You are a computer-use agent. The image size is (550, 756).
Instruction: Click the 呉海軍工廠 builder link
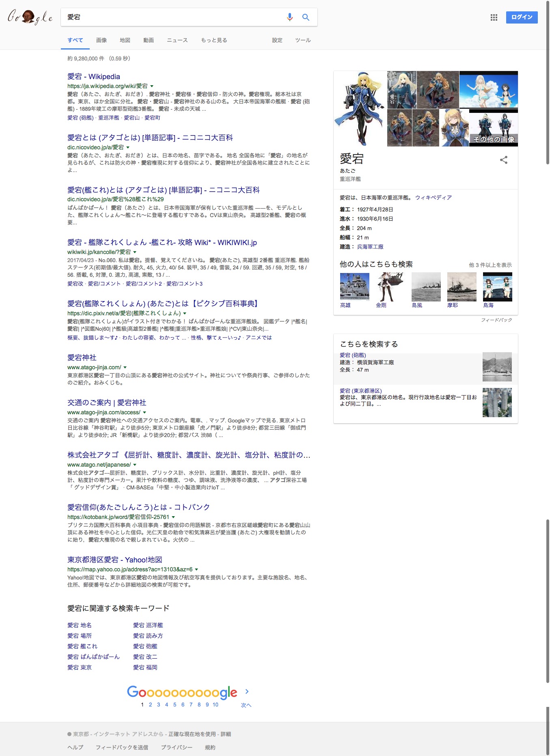point(370,247)
